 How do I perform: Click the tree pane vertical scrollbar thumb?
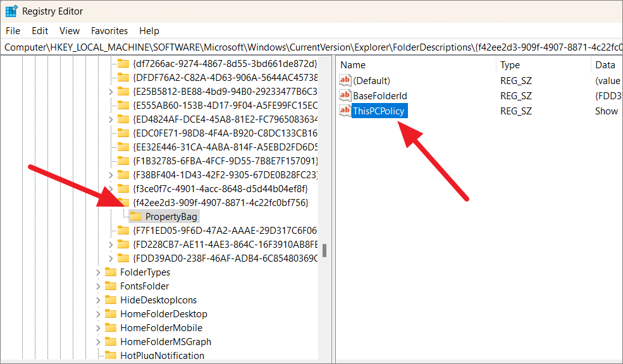click(324, 250)
